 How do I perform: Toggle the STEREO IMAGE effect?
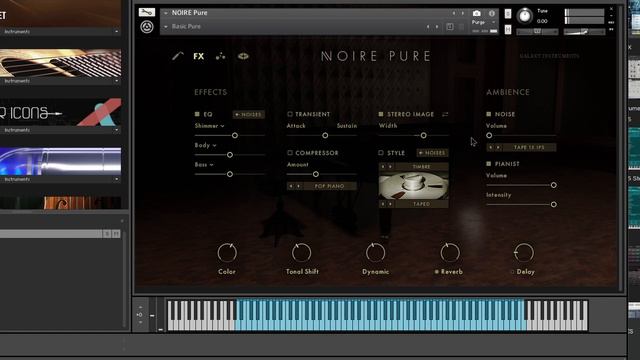point(381,114)
